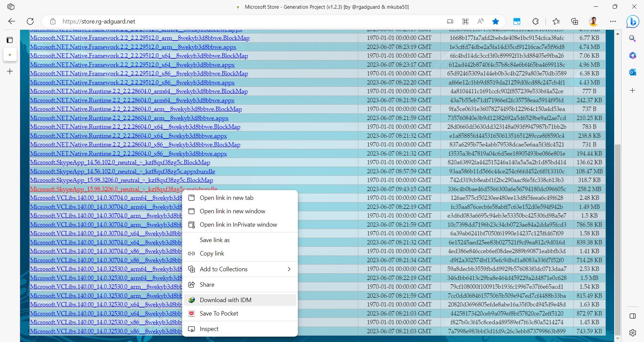Click the page vertical scrollbar thumb
This screenshot has height=342, width=644.
(618, 240)
